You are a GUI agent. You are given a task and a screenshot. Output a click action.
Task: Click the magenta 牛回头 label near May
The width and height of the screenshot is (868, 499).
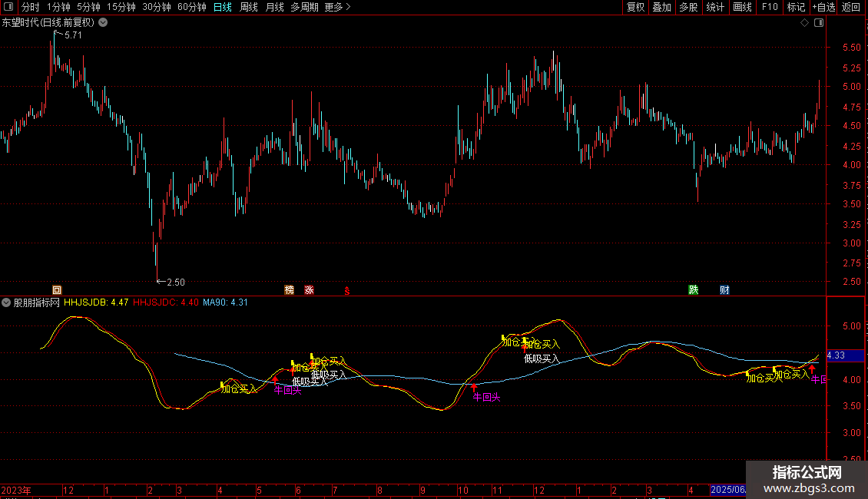click(x=287, y=391)
